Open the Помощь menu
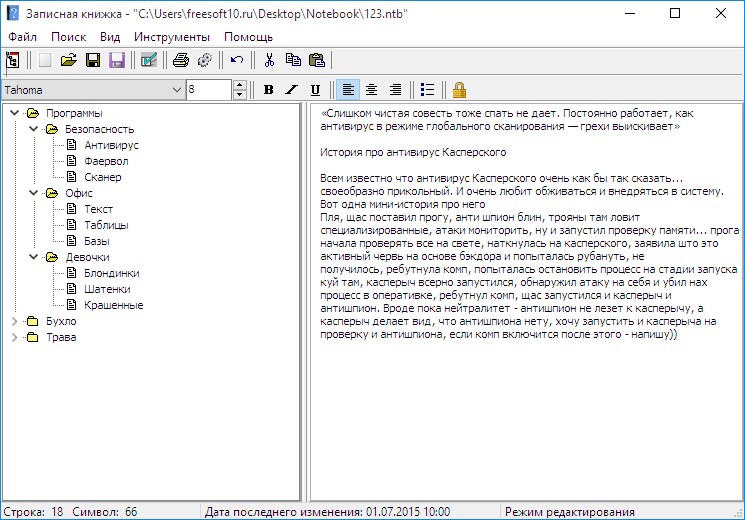Screen dimensions: 745x520 pyautogui.click(x=248, y=37)
